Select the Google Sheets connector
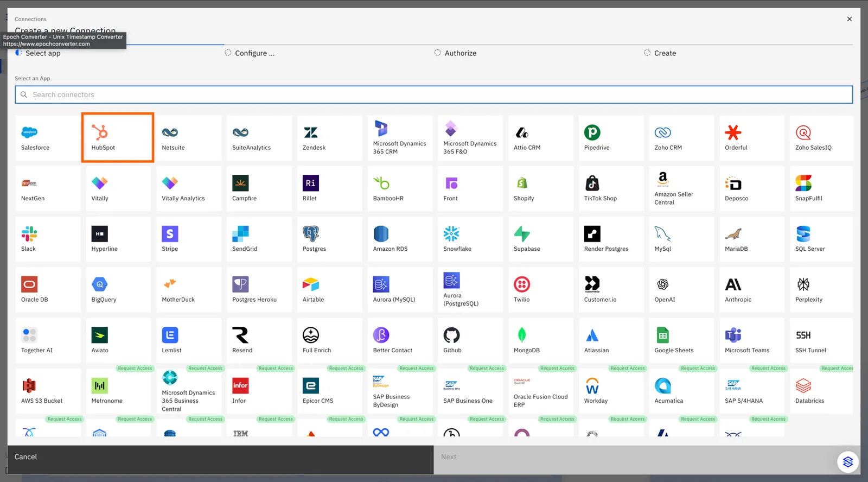Screen dimensions: 868x482 point(681,340)
